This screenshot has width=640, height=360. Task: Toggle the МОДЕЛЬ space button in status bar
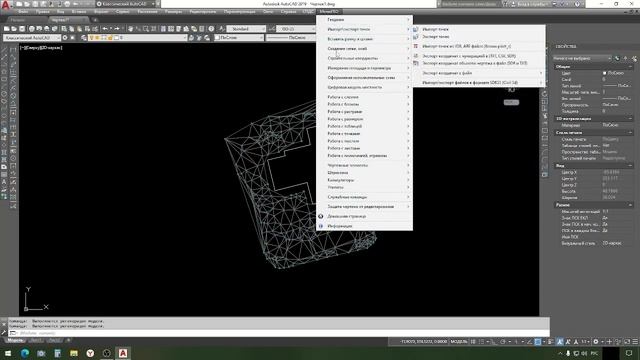(x=459, y=342)
